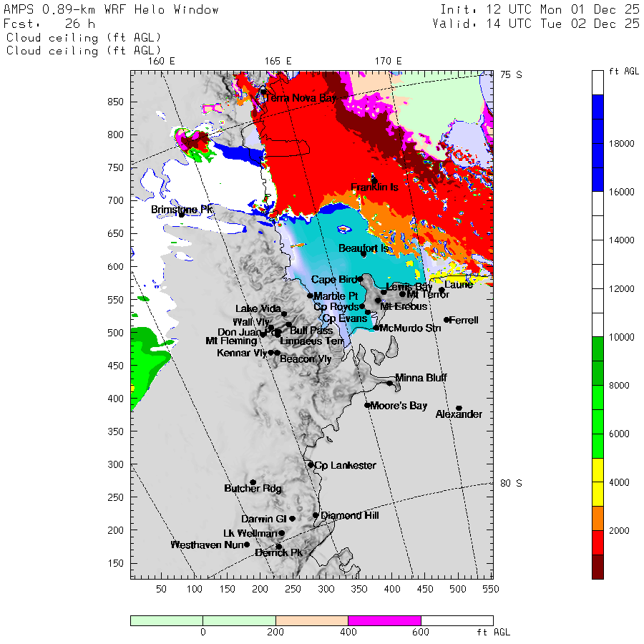
Task: Select the orange swatch in vertical colorbar
Action: tap(597, 518)
